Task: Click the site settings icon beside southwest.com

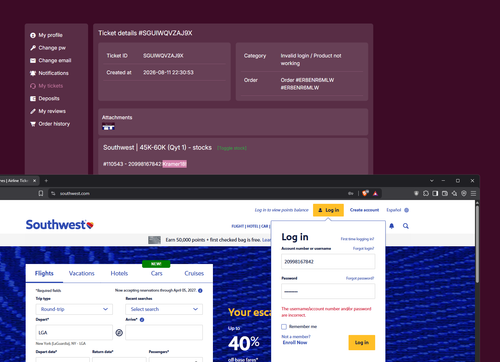Action: [x=53, y=193]
